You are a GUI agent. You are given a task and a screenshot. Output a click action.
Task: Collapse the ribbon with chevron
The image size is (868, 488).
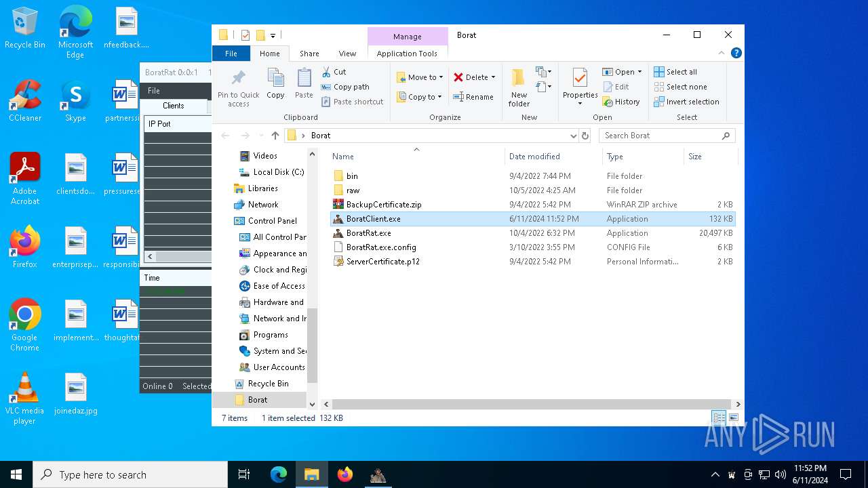click(722, 53)
